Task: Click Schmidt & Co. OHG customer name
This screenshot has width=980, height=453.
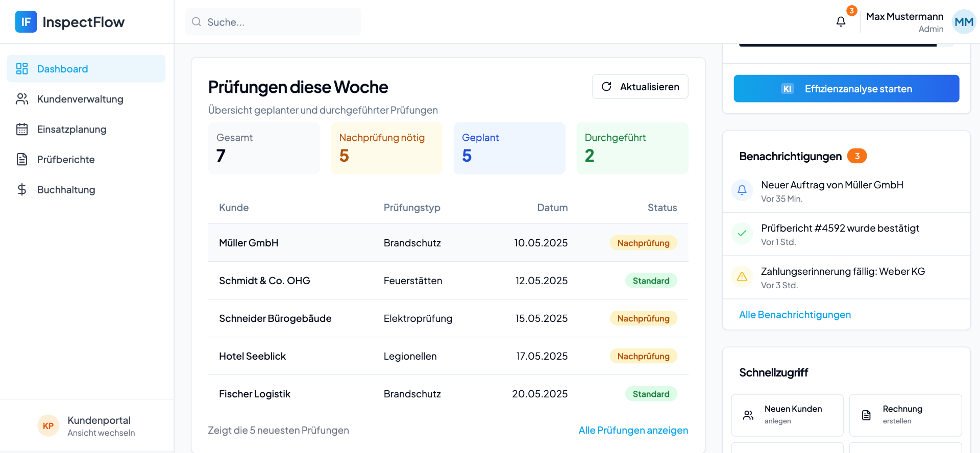Action: pyautogui.click(x=264, y=281)
